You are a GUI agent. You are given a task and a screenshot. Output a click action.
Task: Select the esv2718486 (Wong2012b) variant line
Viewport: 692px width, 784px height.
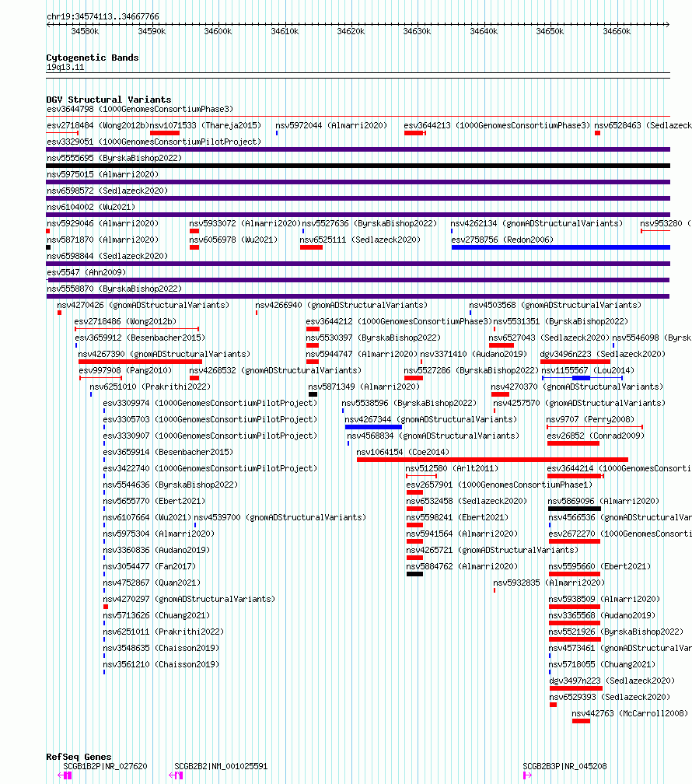137,329
